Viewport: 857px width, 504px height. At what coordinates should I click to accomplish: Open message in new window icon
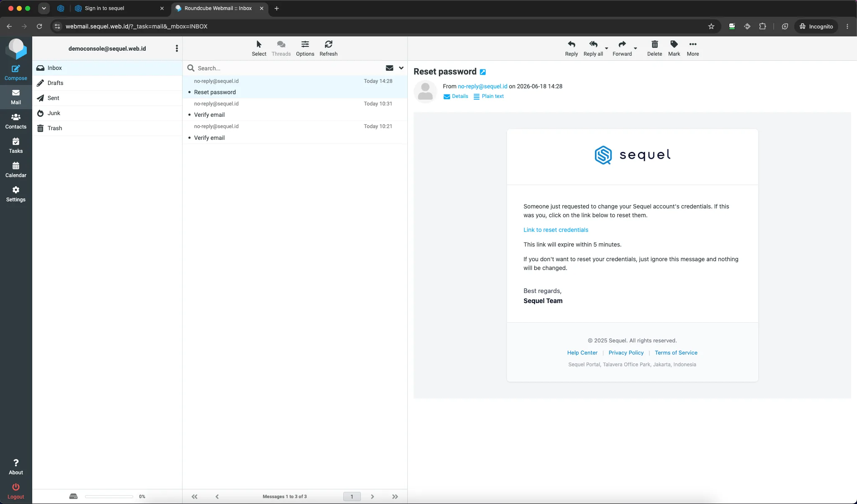pyautogui.click(x=483, y=72)
